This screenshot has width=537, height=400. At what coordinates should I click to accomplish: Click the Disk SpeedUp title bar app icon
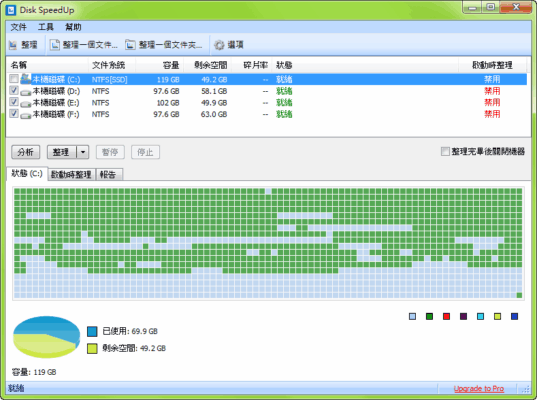tap(11, 10)
